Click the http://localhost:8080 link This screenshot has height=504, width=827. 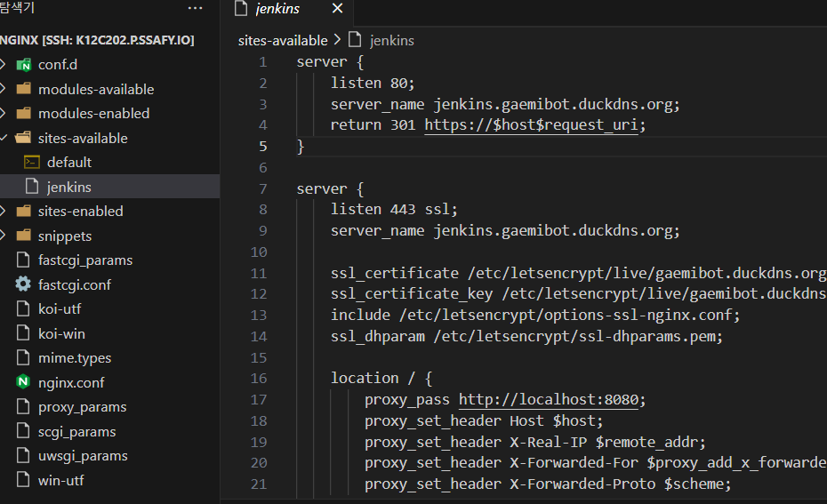tap(549, 400)
